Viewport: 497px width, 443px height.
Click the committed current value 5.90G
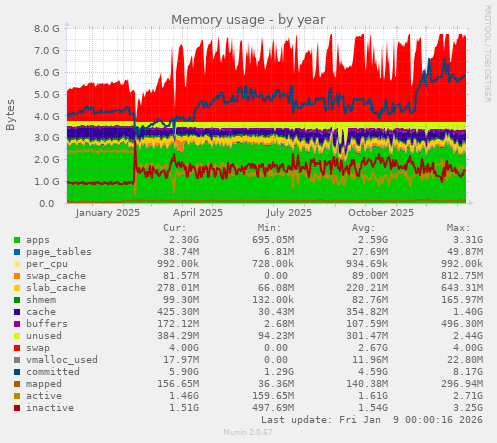(184, 372)
